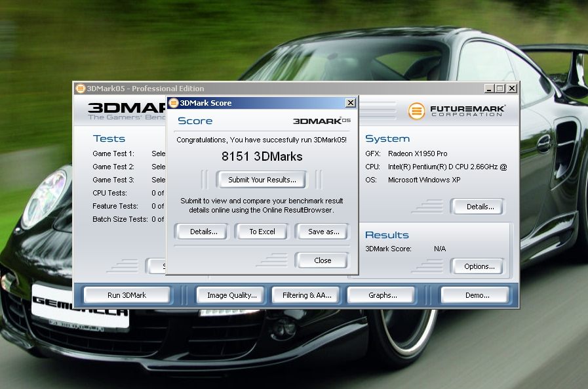The width and height of the screenshot is (588, 389).
Task: Click the 'Game Test 1:' label
Action: (113, 154)
